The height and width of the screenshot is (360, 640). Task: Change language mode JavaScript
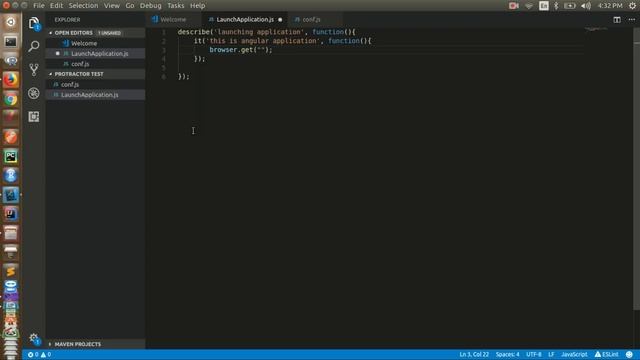tap(574, 354)
